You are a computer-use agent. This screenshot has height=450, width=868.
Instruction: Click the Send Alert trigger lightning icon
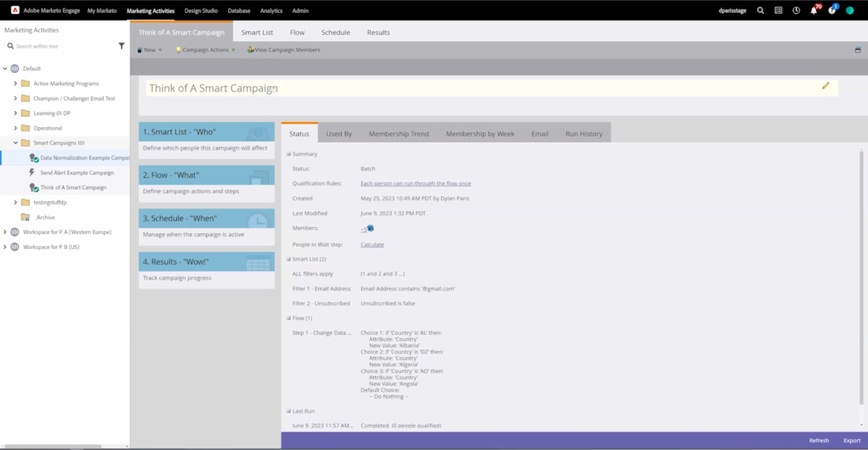tap(32, 173)
